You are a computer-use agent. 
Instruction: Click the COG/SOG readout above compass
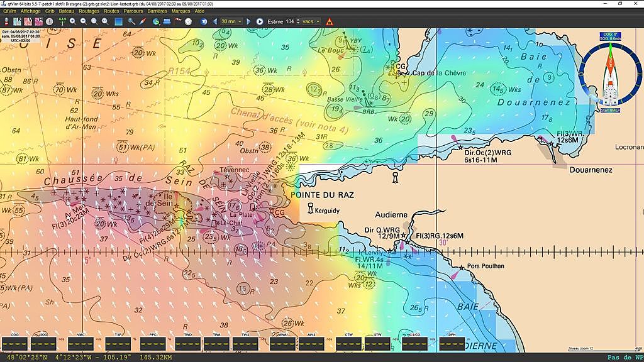(x=610, y=36)
